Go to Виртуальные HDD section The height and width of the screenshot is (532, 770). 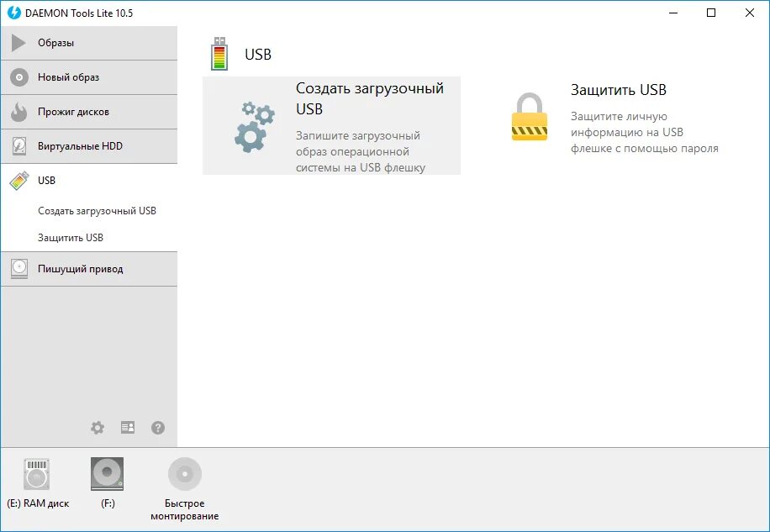(89, 146)
